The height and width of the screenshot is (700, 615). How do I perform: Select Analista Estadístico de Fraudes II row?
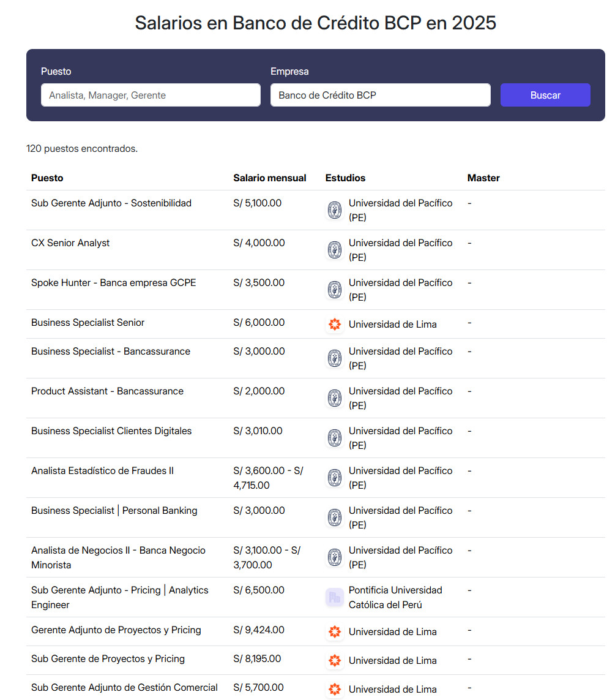[315, 478]
